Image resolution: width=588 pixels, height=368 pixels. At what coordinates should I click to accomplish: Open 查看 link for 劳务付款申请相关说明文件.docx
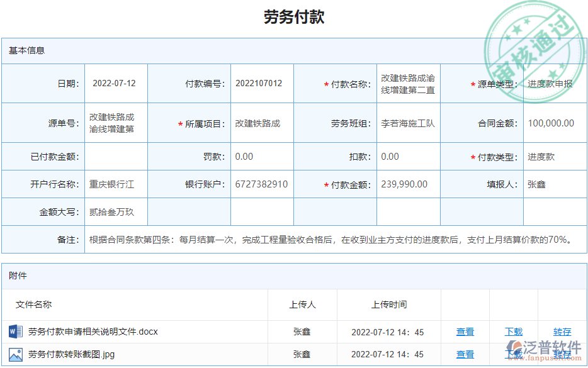(x=465, y=332)
